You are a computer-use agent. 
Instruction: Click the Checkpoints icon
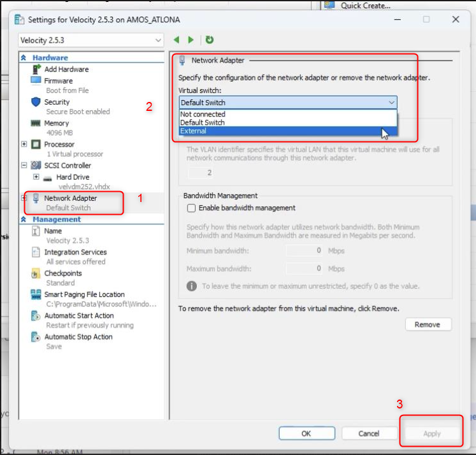pos(36,273)
